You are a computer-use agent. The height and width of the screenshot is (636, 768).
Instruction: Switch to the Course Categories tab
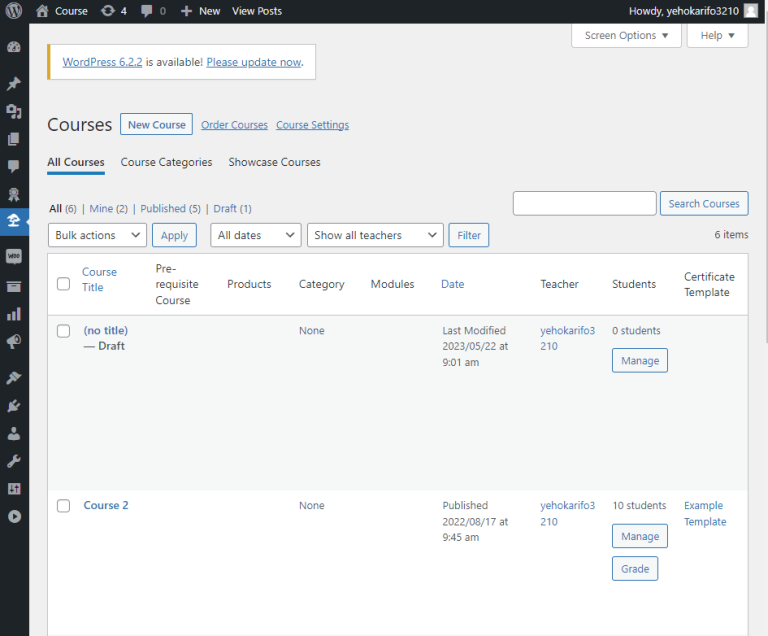pos(167,162)
